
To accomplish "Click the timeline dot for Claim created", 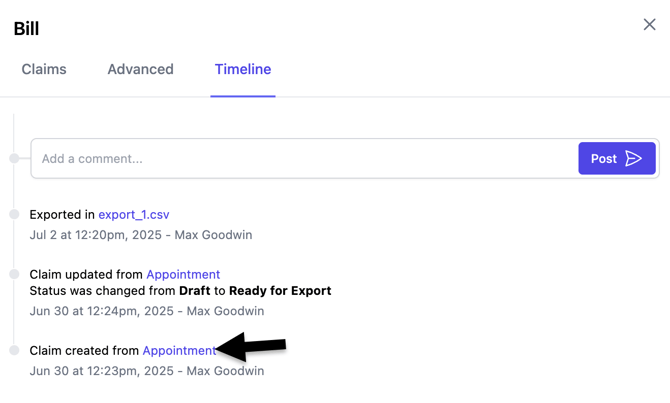I will [14, 350].
